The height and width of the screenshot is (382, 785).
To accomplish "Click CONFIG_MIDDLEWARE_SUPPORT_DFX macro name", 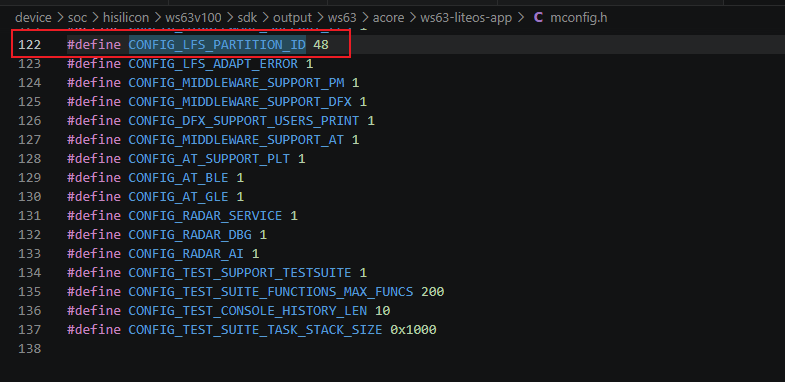I will tap(240, 102).
